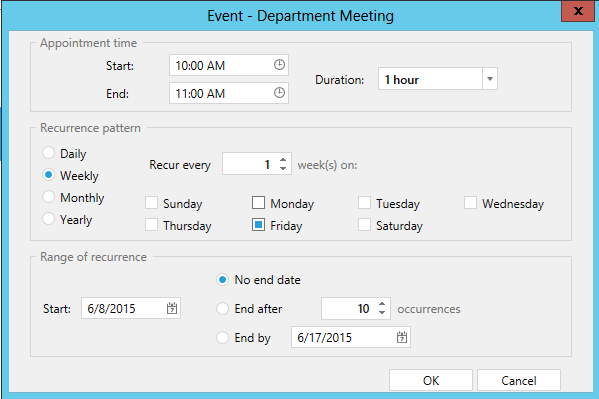Tick the Saturday checkbox
Screen dimensions: 599x399
tap(364, 225)
